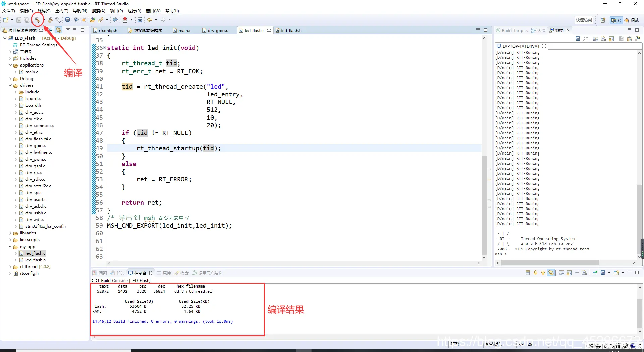
Task: Go back with yellow left arrow
Action: click(x=150, y=20)
